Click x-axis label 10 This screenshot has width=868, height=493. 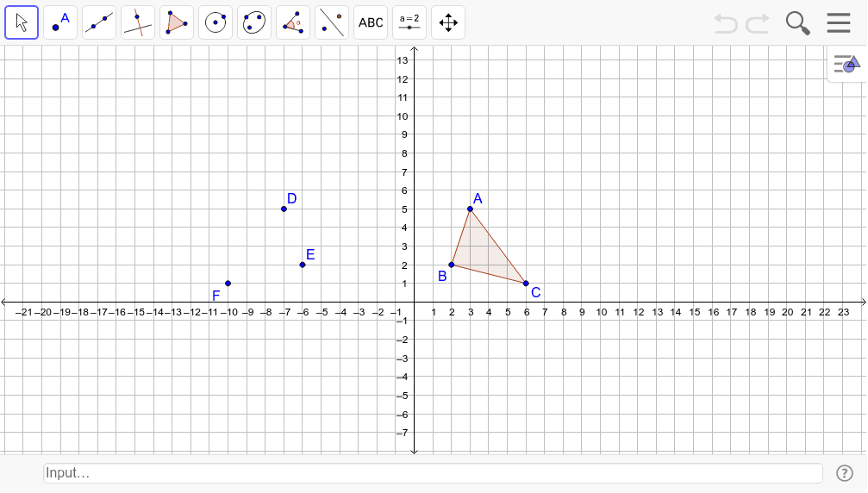point(601,312)
